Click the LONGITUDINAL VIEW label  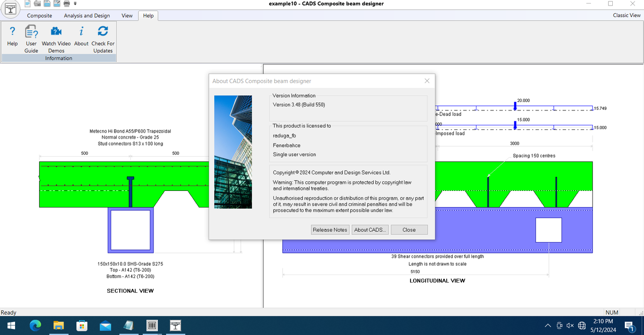coord(437,281)
